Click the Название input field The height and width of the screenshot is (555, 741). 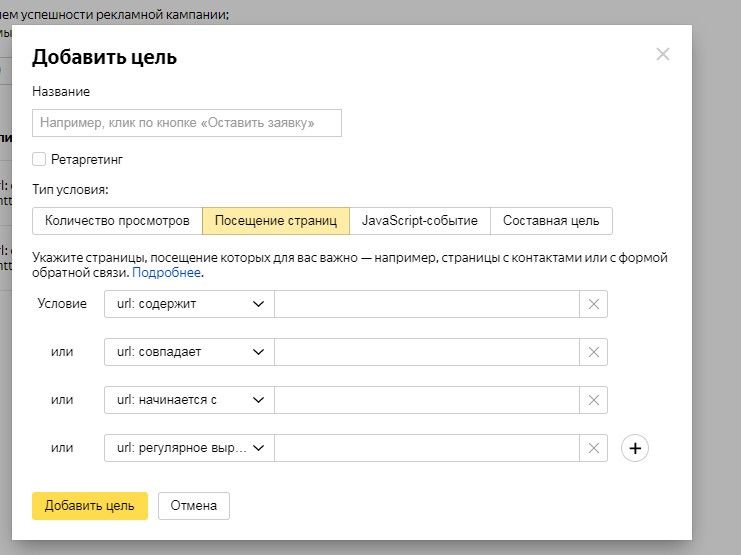coord(187,123)
